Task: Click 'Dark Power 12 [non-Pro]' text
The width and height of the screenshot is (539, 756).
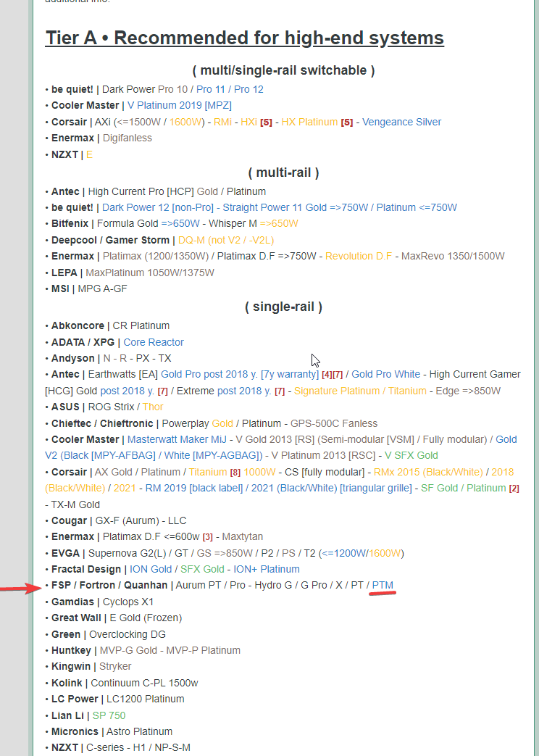Action: [x=158, y=207]
